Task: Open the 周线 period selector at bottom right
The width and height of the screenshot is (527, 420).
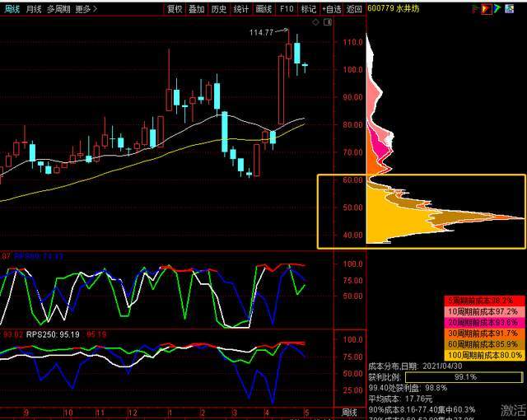Action: (349, 413)
